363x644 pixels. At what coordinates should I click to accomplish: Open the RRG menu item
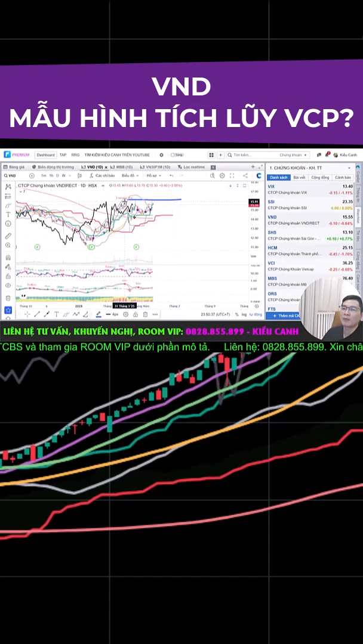tap(75, 155)
